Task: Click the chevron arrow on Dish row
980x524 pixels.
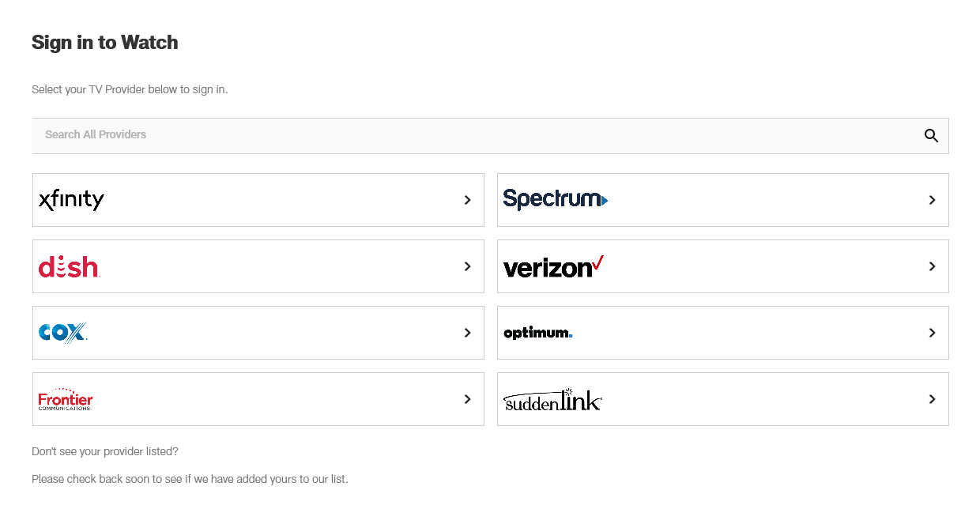Action: click(468, 266)
